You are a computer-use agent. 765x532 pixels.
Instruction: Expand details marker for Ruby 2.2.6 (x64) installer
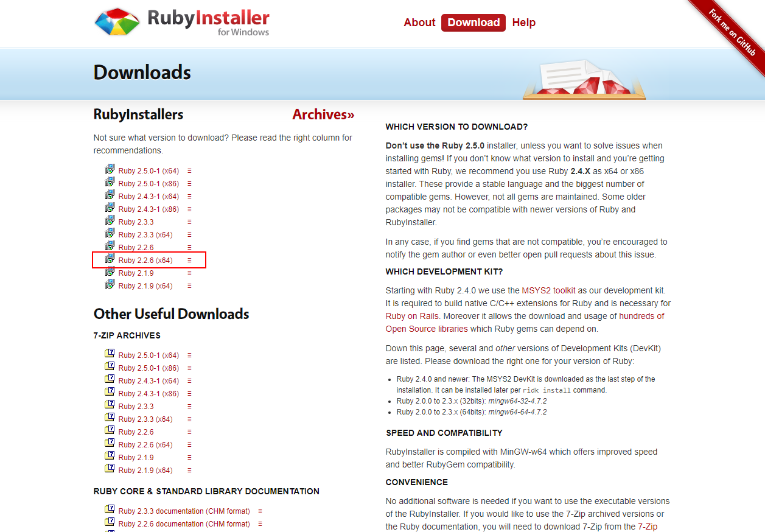coord(189,261)
